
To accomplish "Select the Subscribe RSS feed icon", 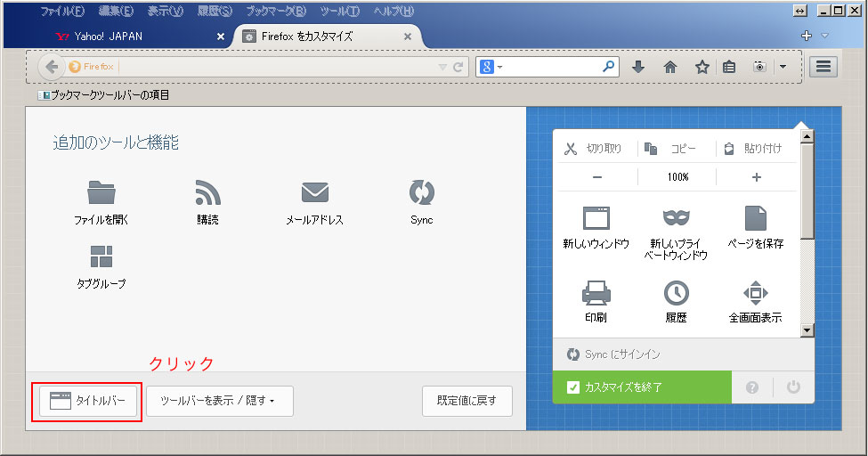I will coord(207,192).
